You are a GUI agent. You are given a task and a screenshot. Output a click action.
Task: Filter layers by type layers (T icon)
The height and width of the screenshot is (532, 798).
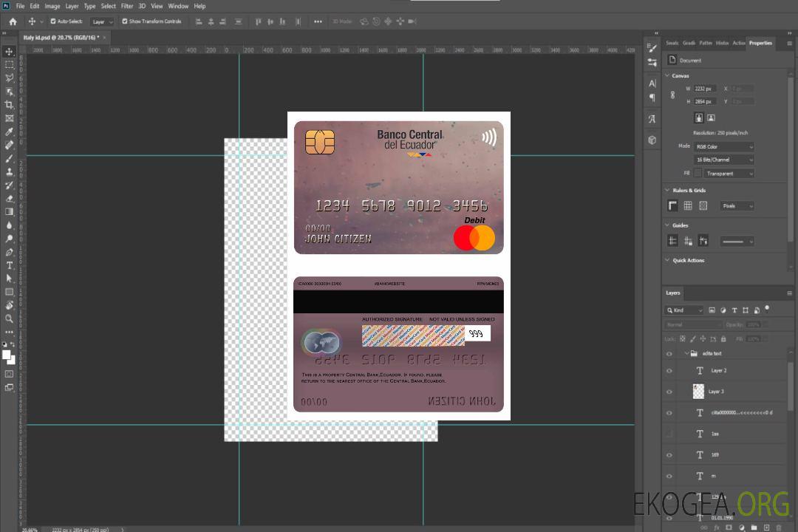tap(734, 310)
